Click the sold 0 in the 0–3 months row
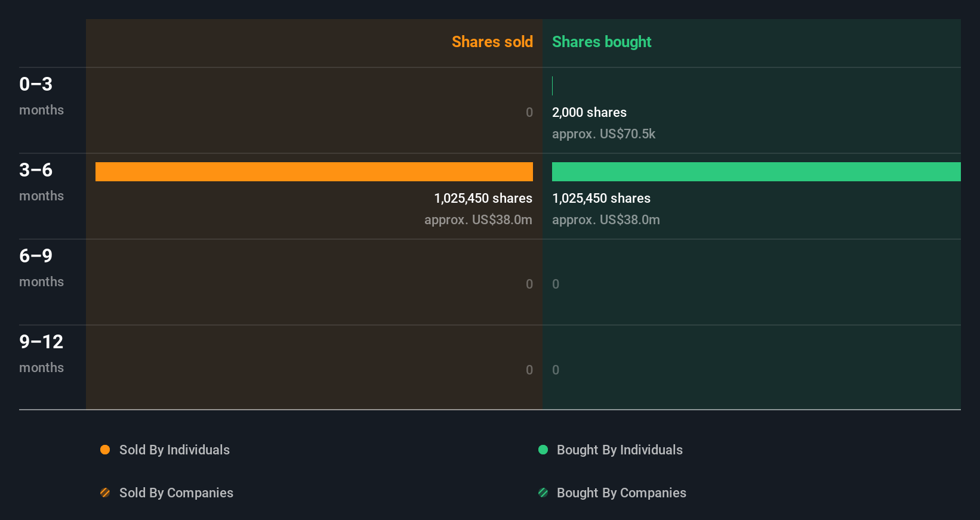980x520 pixels. 529,112
